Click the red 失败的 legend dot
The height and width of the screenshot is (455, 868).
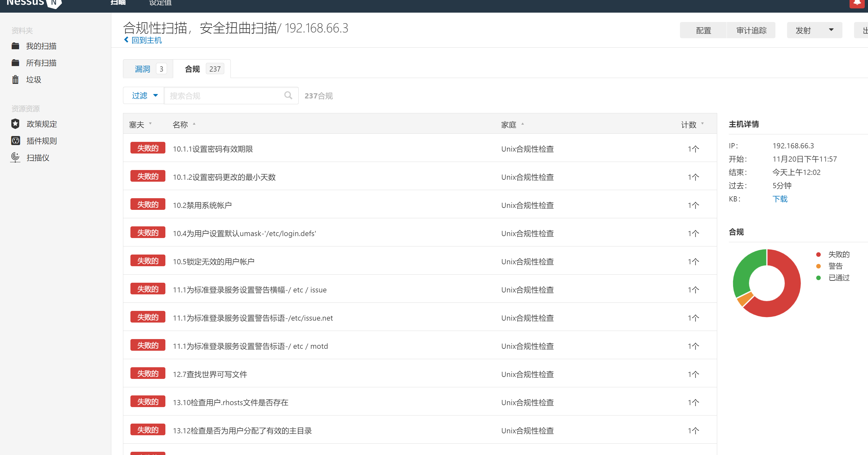pos(818,254)
